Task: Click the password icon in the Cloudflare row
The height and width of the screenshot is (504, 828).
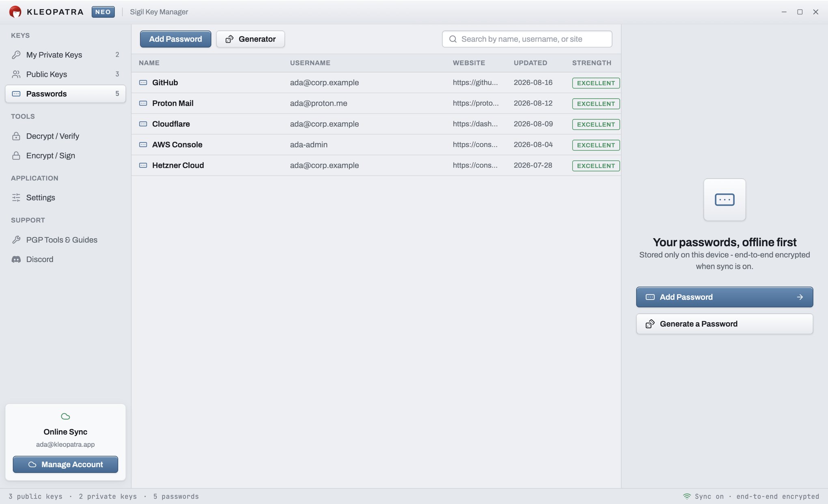Action: (x=143, y=124)
